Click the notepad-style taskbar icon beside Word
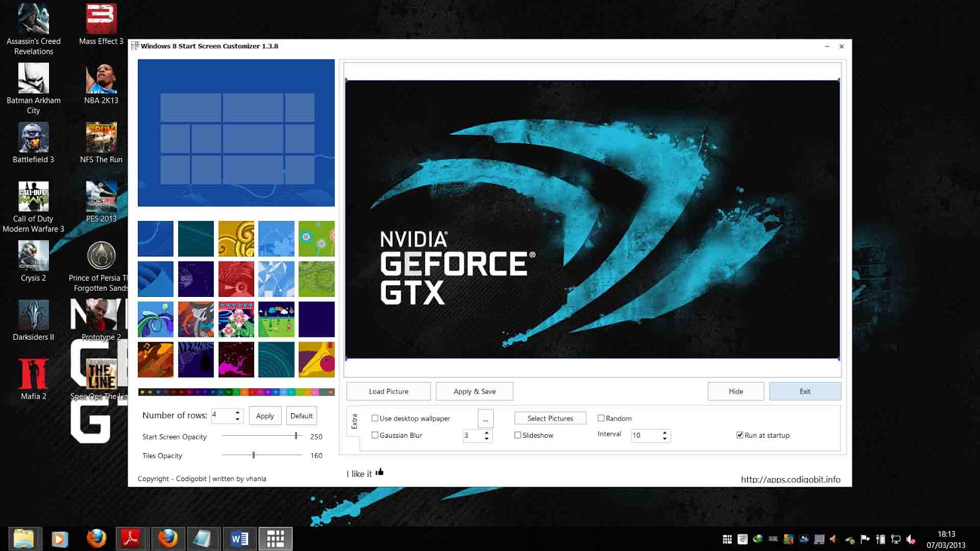This screenshot has height=551, width=980. coord(203,539)
